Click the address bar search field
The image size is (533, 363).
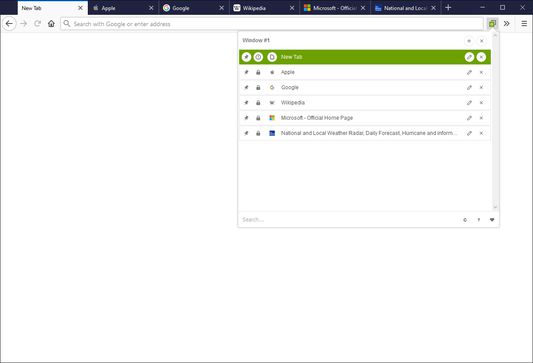pos(272,24)
